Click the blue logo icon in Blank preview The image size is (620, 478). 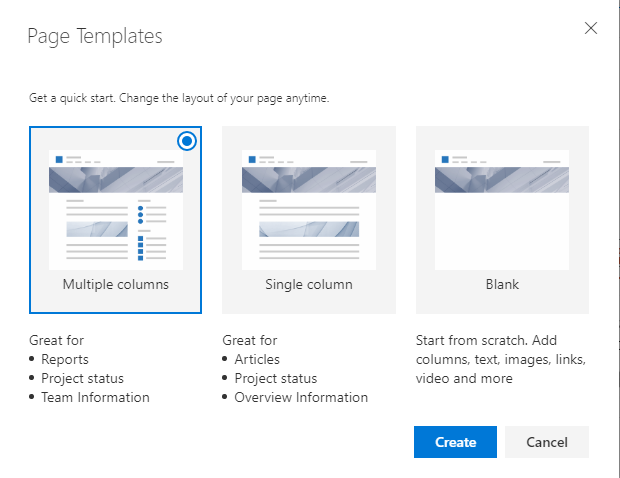445,159
